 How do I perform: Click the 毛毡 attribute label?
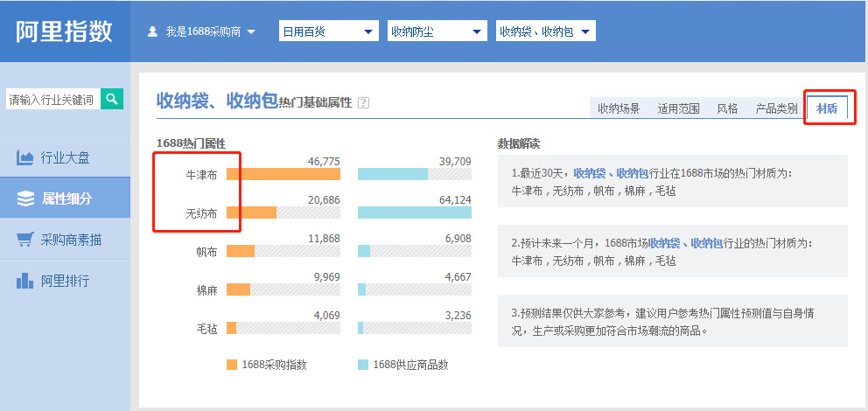(207, 329)
